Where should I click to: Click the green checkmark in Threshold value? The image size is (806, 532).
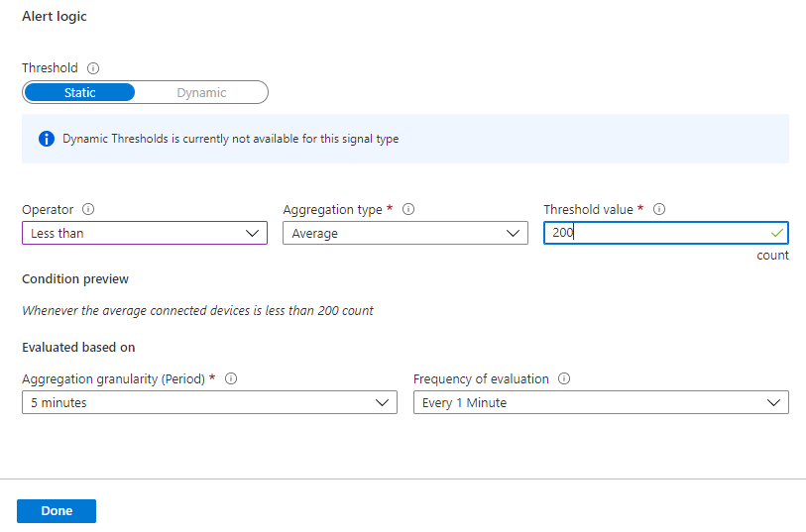[774, 233]
